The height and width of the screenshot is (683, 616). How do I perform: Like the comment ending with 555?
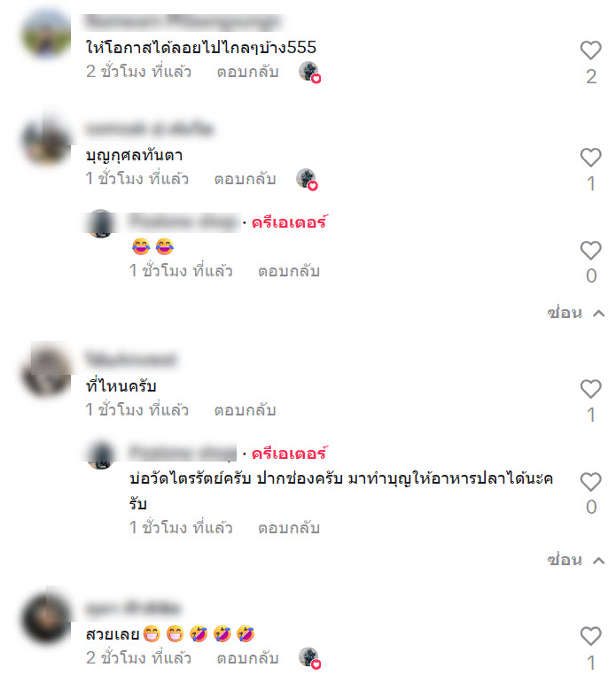point(590,50)
